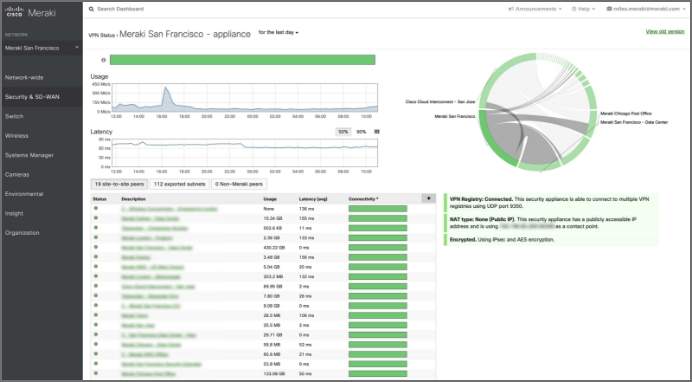Click the Meraki San Francisco chord diagram label
Image resolution: width=692 pixels, height=382 pixels.
(x=455, y=116)
